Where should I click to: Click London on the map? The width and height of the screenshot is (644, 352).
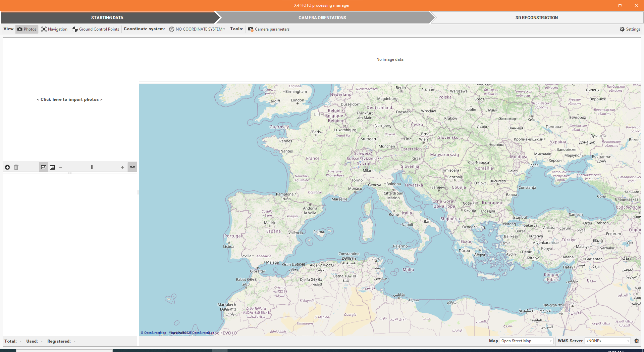(298, 101)
